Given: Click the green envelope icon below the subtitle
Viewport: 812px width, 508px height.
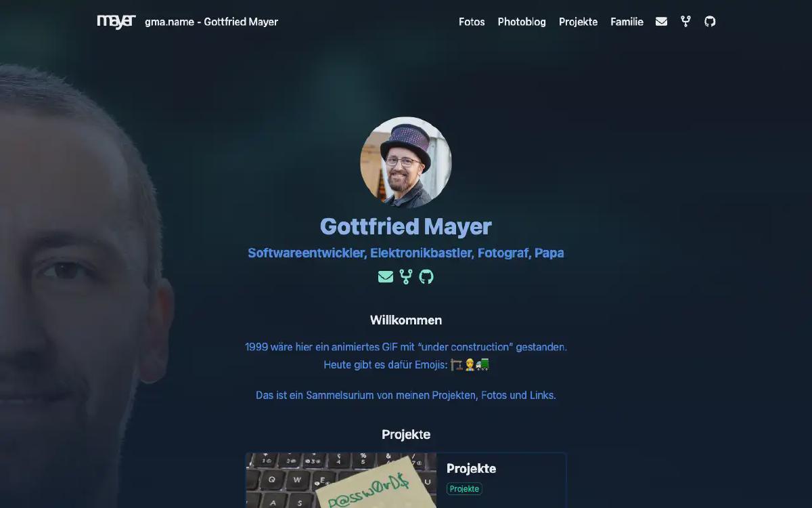Looking at the screenshot, I should [386, 276].
